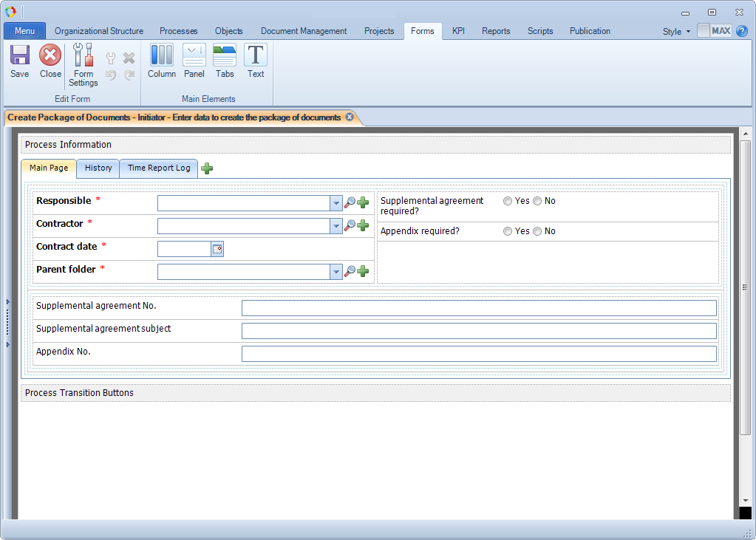Open the Publication ribbon tab
Screen dimensions: 756x540
point(590,31)
